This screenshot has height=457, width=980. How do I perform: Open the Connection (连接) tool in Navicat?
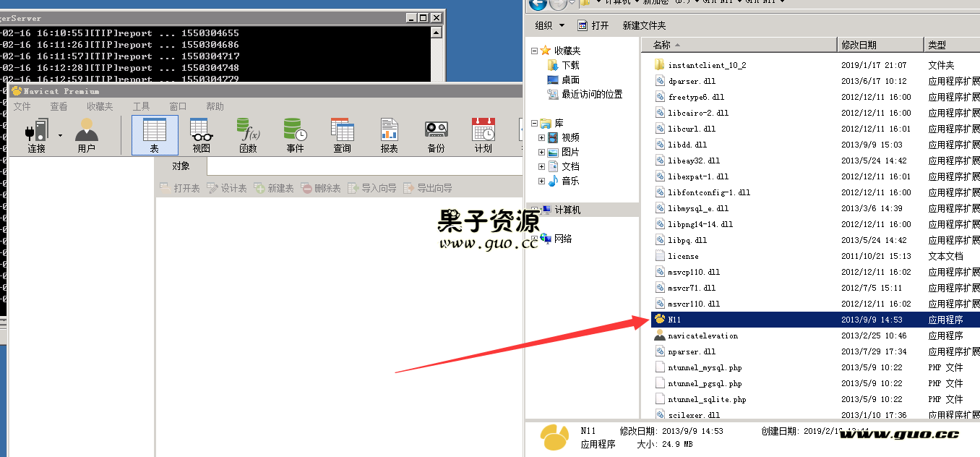(36, 135)
